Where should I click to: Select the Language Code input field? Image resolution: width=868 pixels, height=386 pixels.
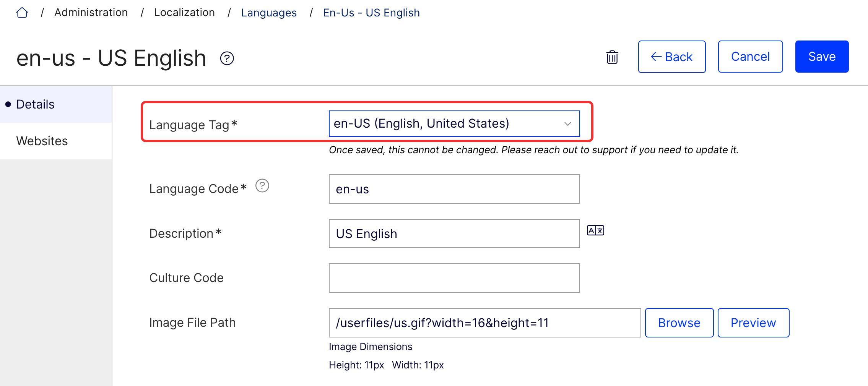tap(454, 189)
